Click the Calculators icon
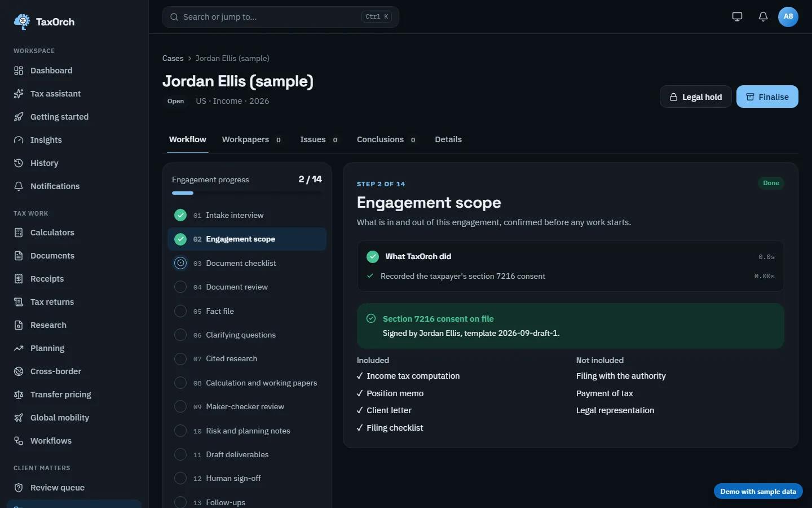 [19, 233]
